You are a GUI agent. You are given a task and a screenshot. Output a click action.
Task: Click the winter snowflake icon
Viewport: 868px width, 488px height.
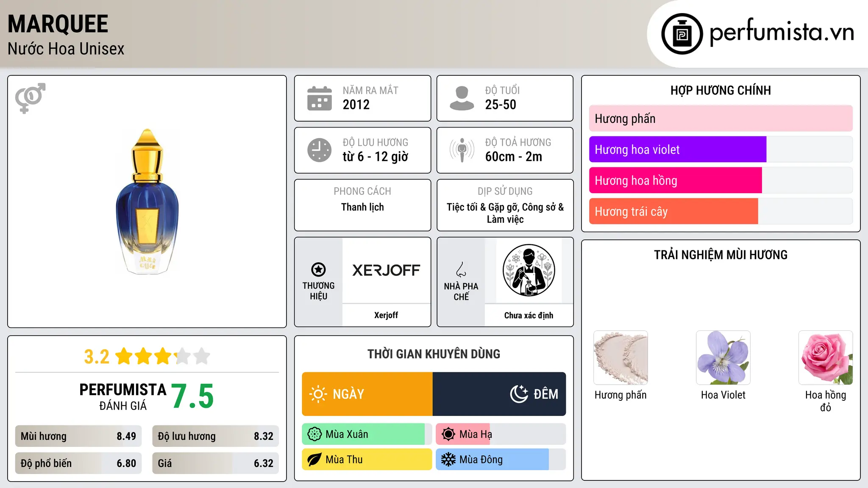click(448, 460)
